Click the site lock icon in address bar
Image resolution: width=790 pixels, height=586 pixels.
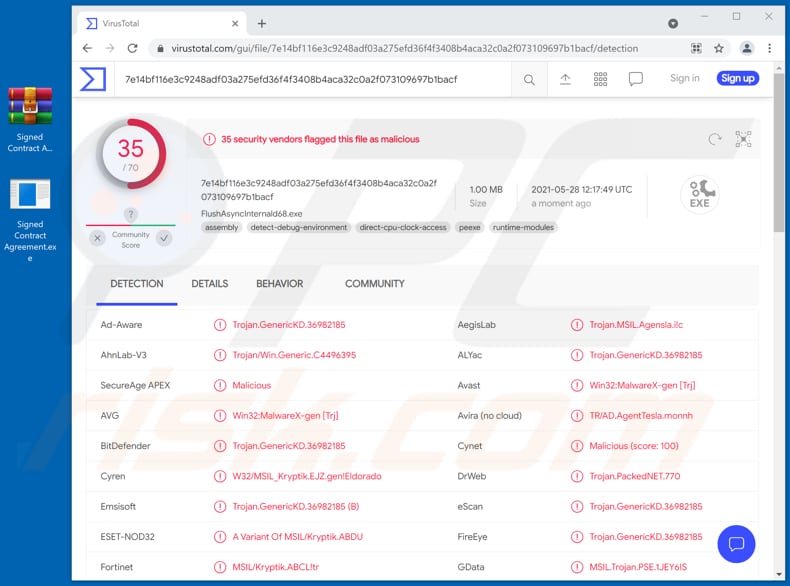click(x=160, y=49)
